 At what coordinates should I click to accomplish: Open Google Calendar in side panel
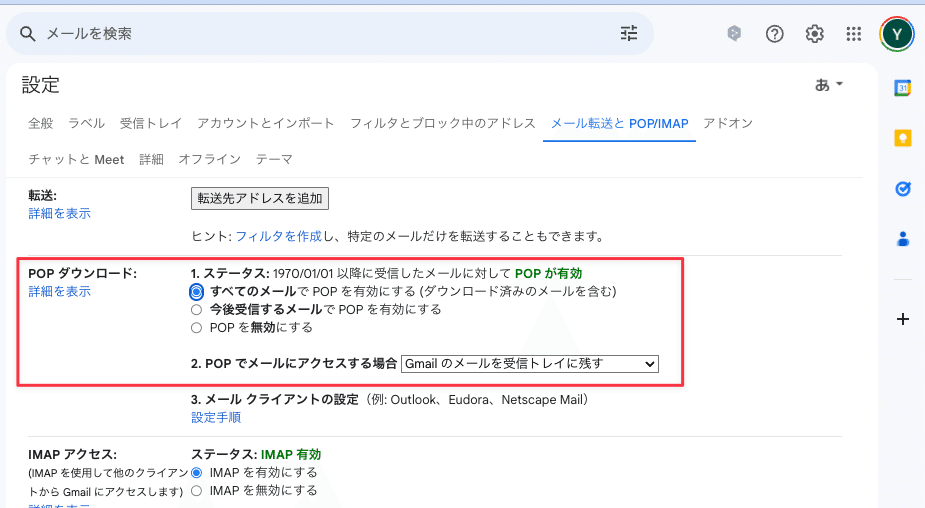pyautogui.click(x=902, y=88)
